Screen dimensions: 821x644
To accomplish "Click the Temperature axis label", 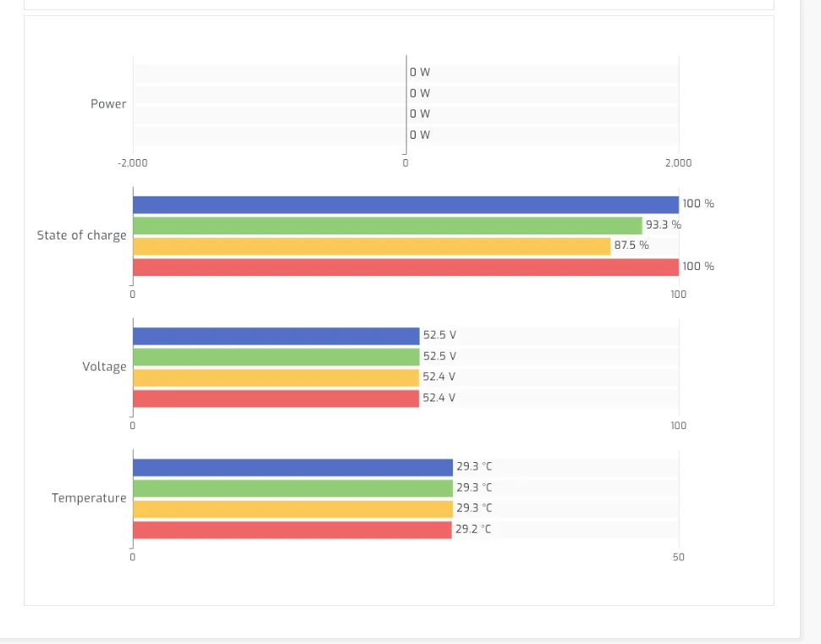I will (x=89, y=498).
